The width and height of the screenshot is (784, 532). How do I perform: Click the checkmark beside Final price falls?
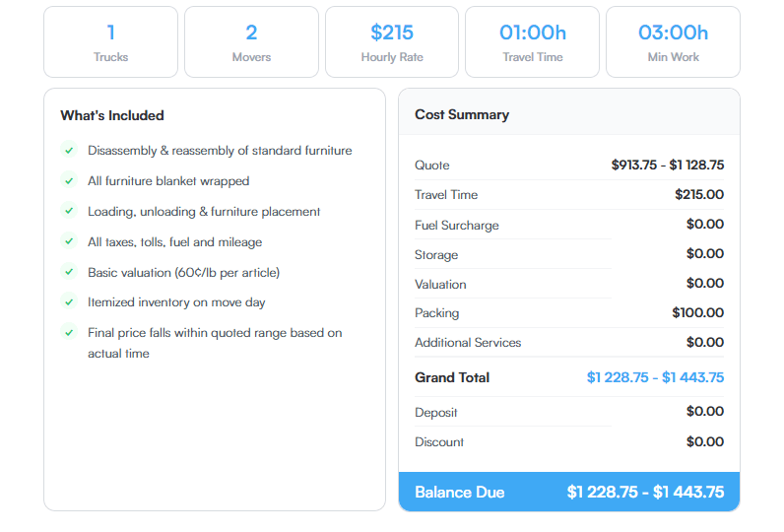(x=69, y=332)
